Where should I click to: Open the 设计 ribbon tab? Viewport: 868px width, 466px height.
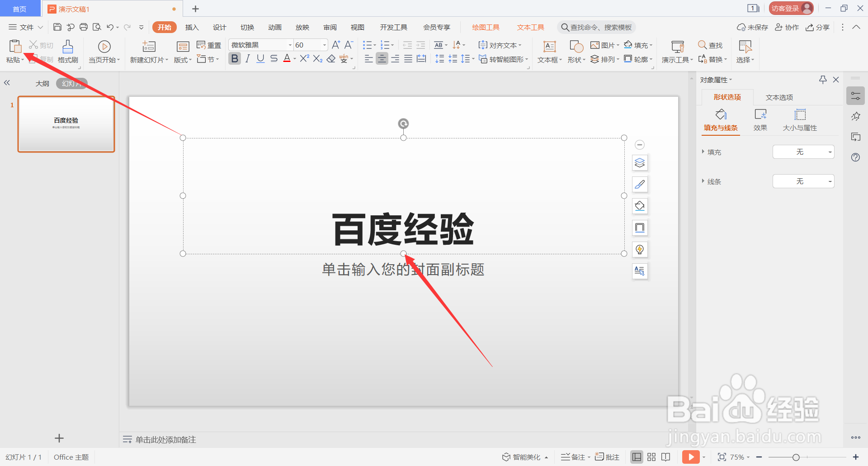219,27
